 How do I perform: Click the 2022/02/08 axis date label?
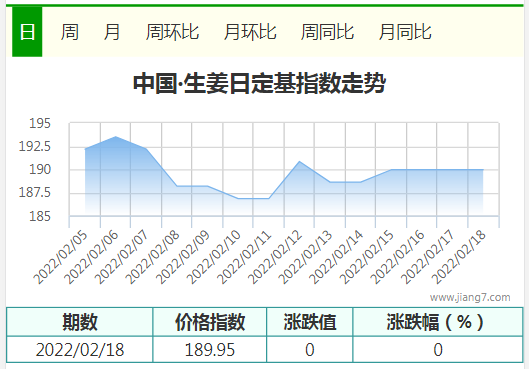(152, 257)
